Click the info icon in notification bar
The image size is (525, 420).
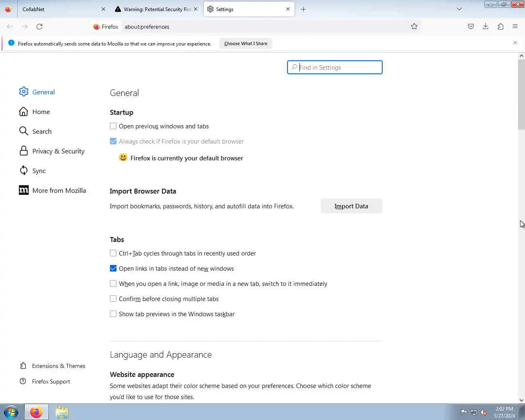[11, 43]
